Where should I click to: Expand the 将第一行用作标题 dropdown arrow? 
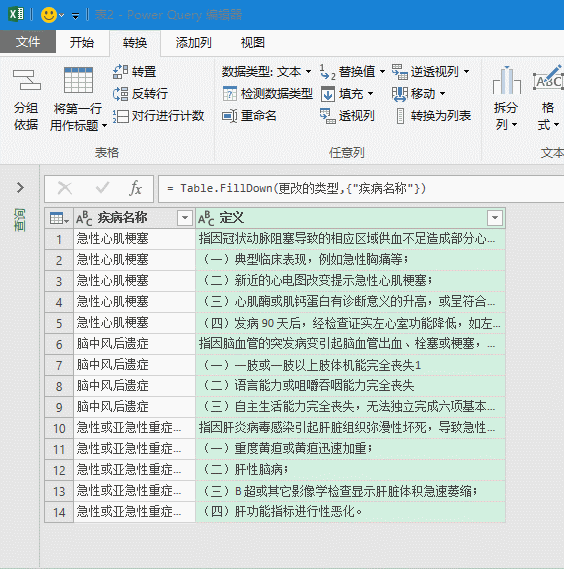coord(105,126)
